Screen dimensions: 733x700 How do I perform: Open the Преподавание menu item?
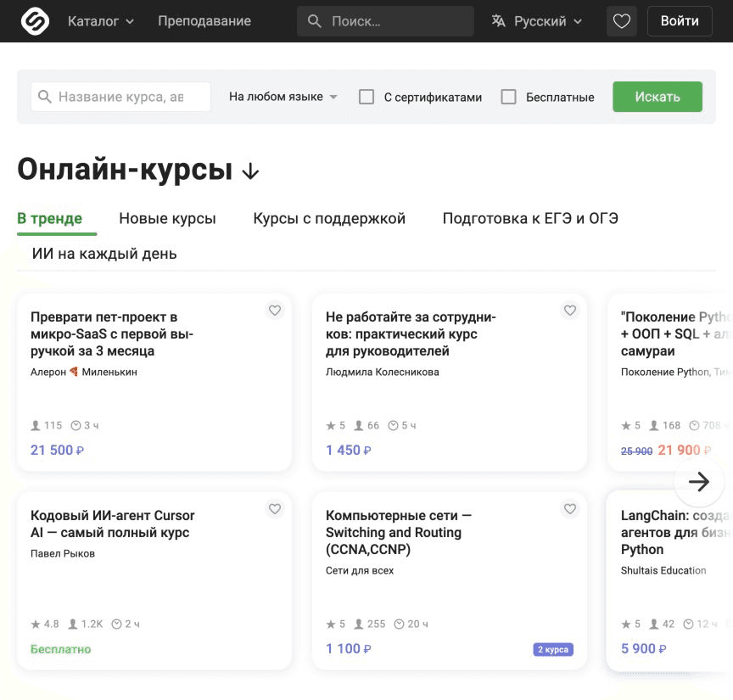(x=204, y=21)
